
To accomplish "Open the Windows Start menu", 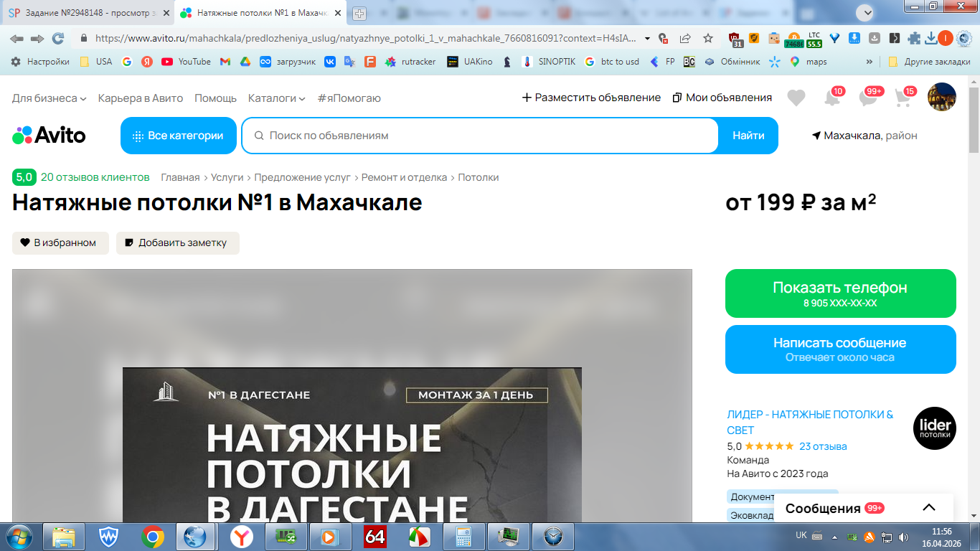I will tap(19, 537).
